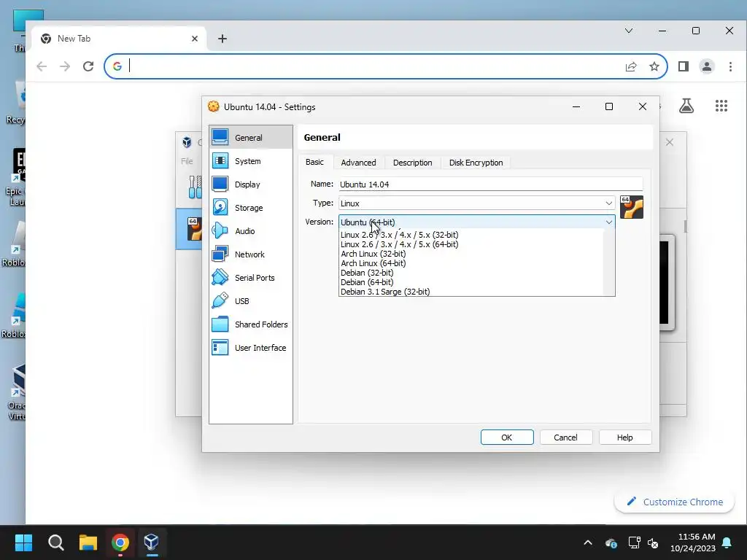This screenshot has height=560, width=747.
Task: Click the Name field containing Ubuntu 14.04
Action: (491, 184)
